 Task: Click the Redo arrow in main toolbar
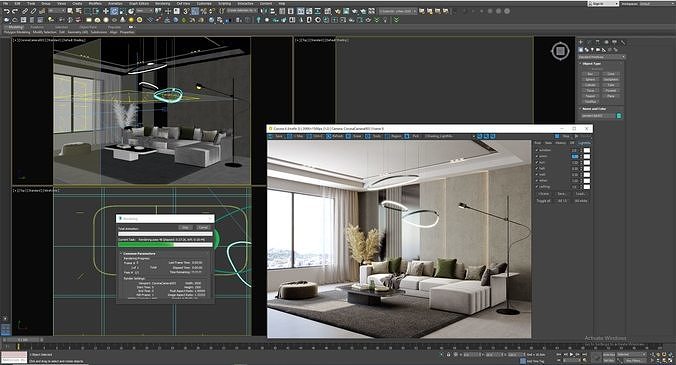(15, 11)
